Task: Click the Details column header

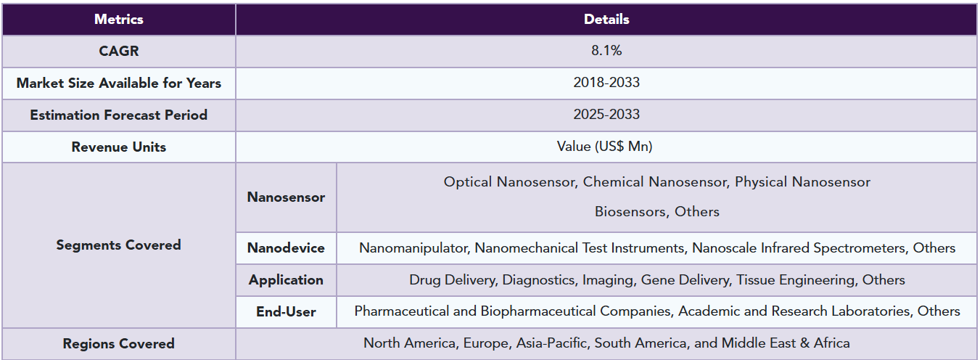Action: (606, 20)
